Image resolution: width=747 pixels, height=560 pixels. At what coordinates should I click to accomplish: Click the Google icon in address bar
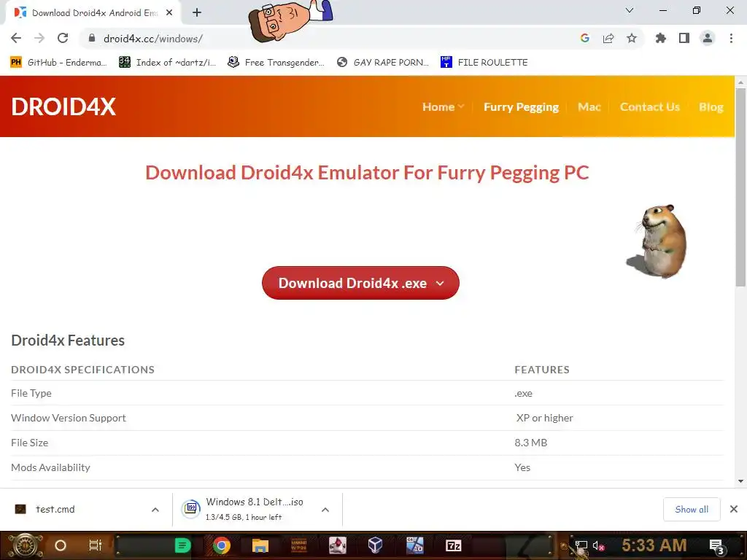click(x=585, y=38)
